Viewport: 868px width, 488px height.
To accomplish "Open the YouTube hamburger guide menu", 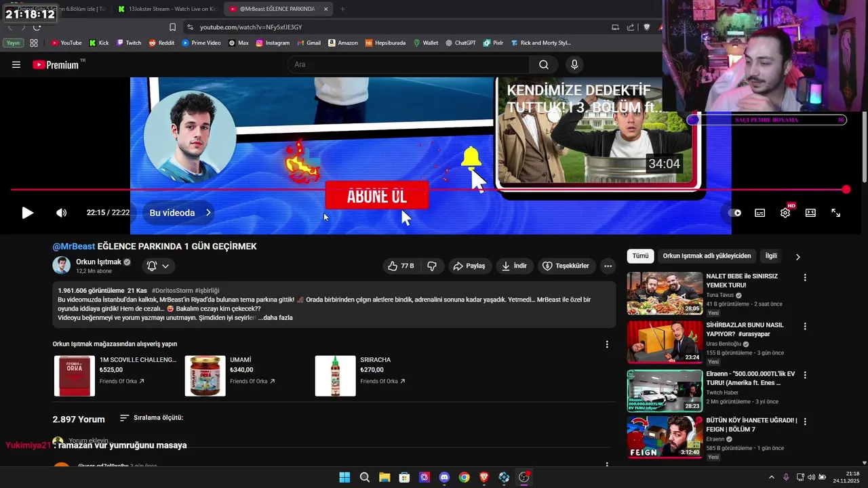I will point(16,64).
